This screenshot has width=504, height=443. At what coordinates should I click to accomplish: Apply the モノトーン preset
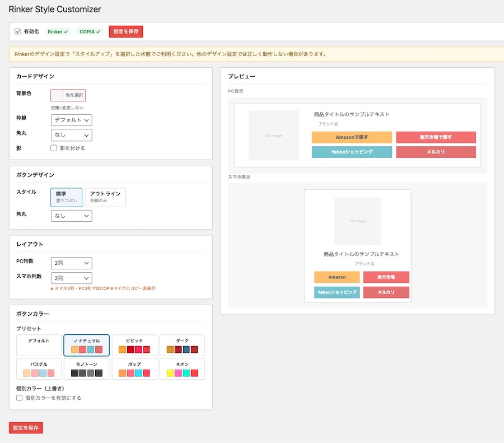pos(87,369)
